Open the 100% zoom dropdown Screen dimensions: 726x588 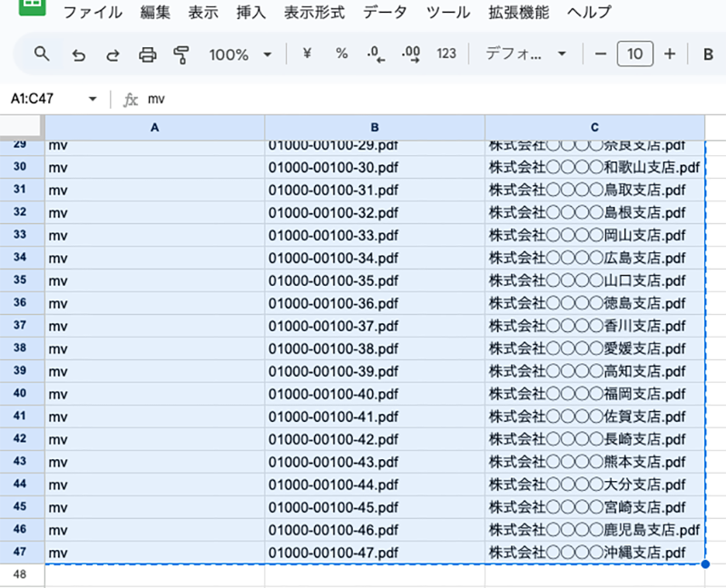[240, 54]
